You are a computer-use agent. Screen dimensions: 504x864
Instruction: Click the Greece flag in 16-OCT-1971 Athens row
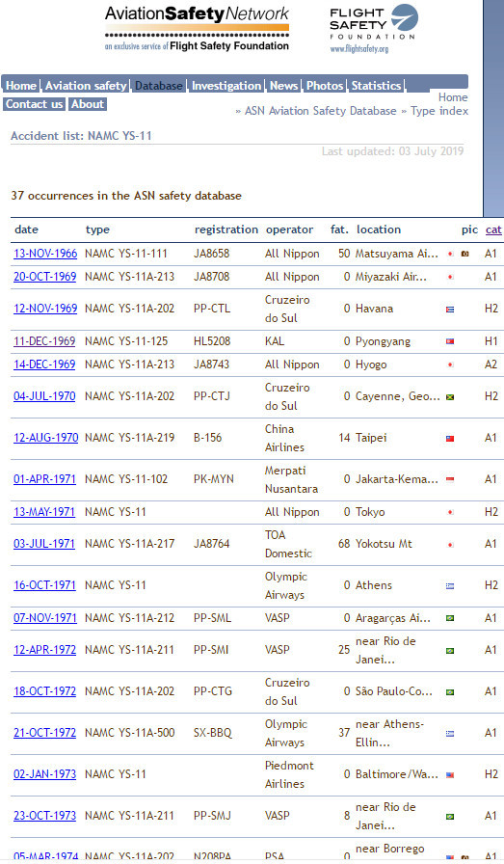pyautogui.click(x=450, y=585)
